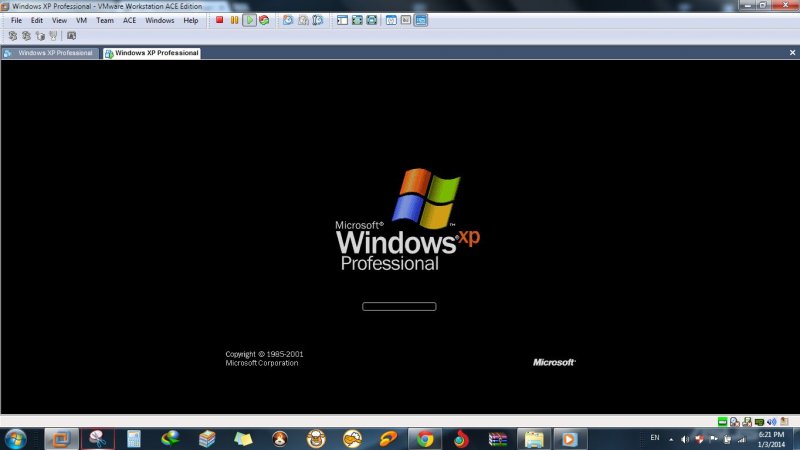Enter Quick Switch mode icon
Image resolution: width=800 pixels, height=450 pixels.
tap(372, 20)
